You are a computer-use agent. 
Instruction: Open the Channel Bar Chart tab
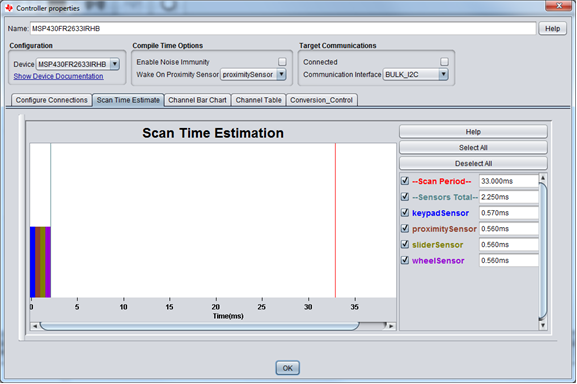[x=197, y=100]
